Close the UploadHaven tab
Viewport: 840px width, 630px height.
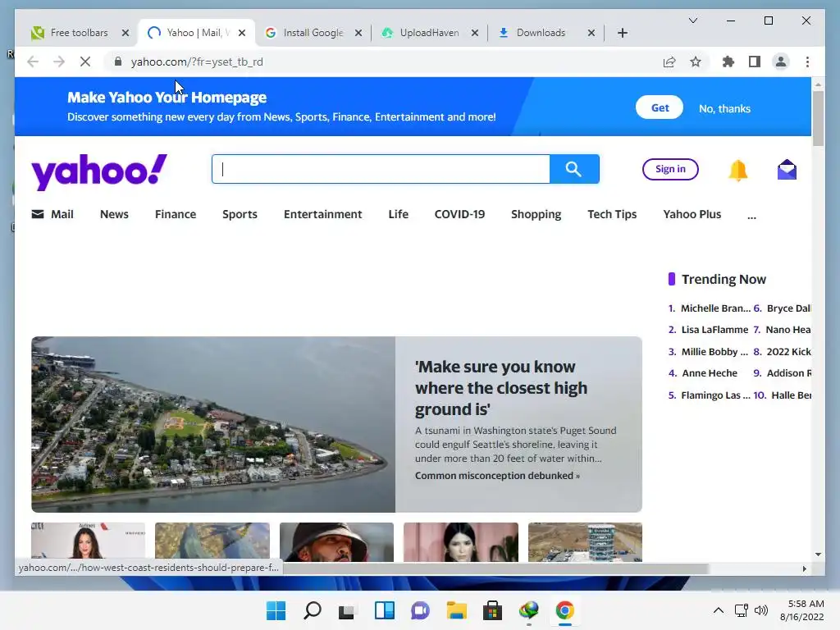pyautogui.click(x=475, y=33)
